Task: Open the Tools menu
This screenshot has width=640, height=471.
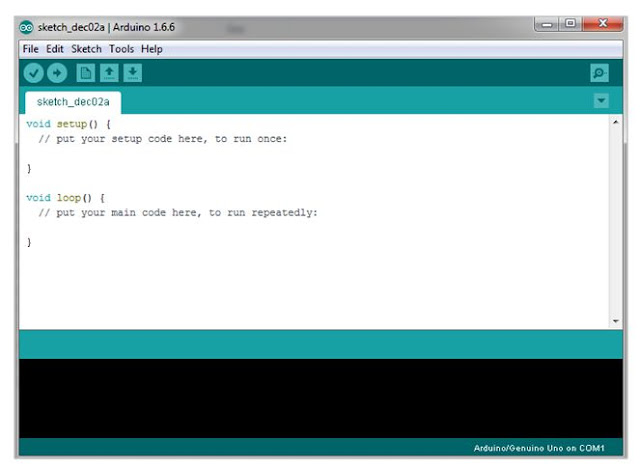Action: [x=121, y=49]
